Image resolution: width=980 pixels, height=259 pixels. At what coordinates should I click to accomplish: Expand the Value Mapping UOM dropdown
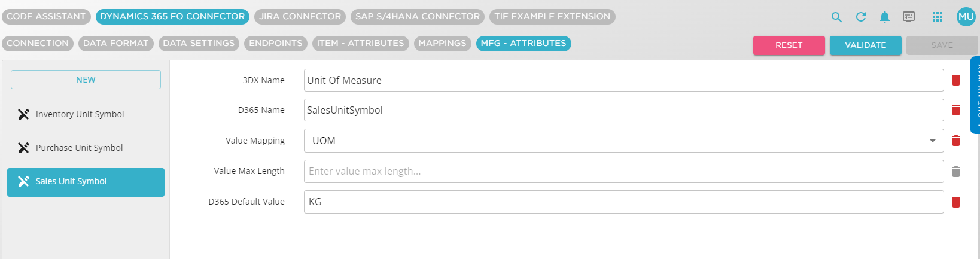[932, 141]
